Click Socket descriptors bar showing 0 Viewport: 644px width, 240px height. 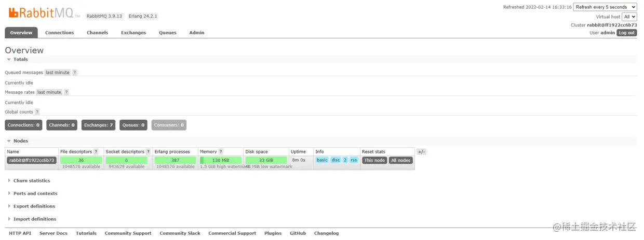126,161
